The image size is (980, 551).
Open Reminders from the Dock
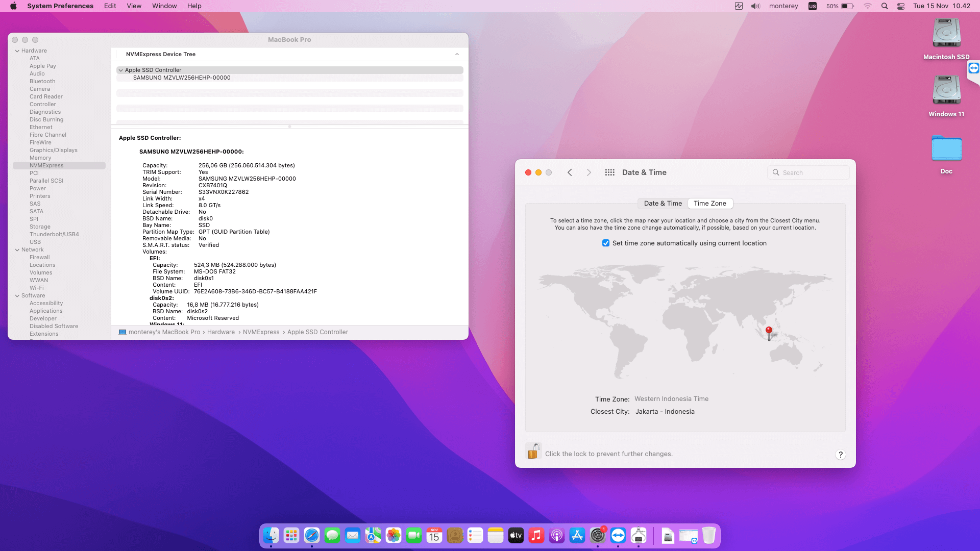(x=475, y=535)
